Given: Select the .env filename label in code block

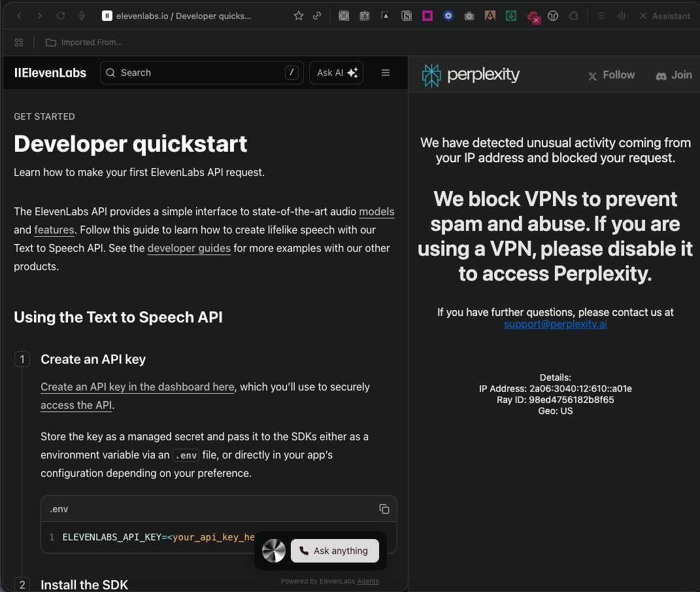Looking at the screenshot, I should coord(59,510).
